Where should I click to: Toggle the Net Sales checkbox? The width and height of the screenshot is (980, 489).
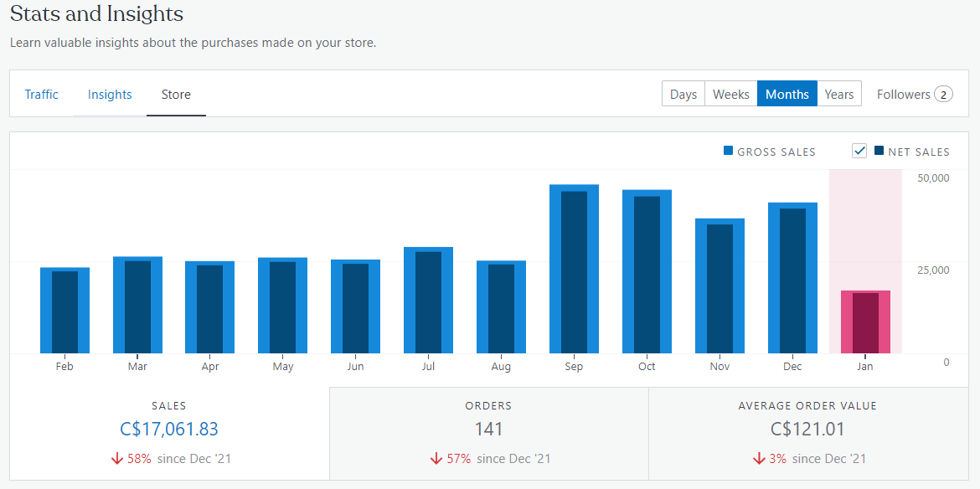coord(859,151)
